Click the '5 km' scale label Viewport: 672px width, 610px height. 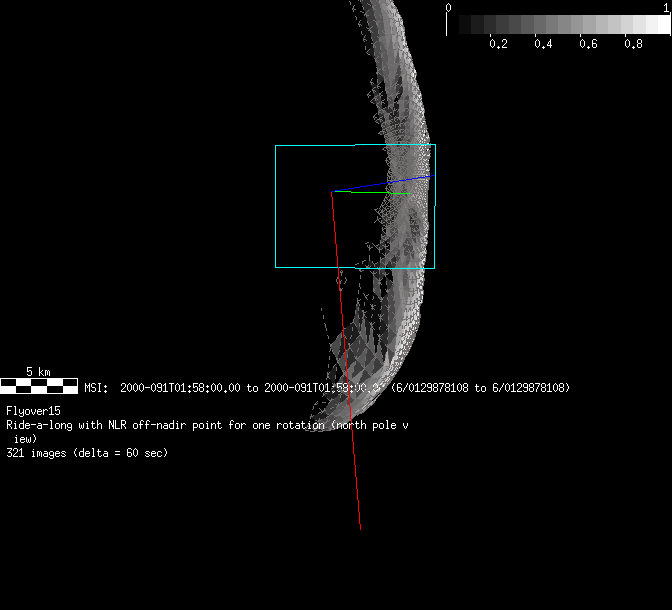click(38, 372)
